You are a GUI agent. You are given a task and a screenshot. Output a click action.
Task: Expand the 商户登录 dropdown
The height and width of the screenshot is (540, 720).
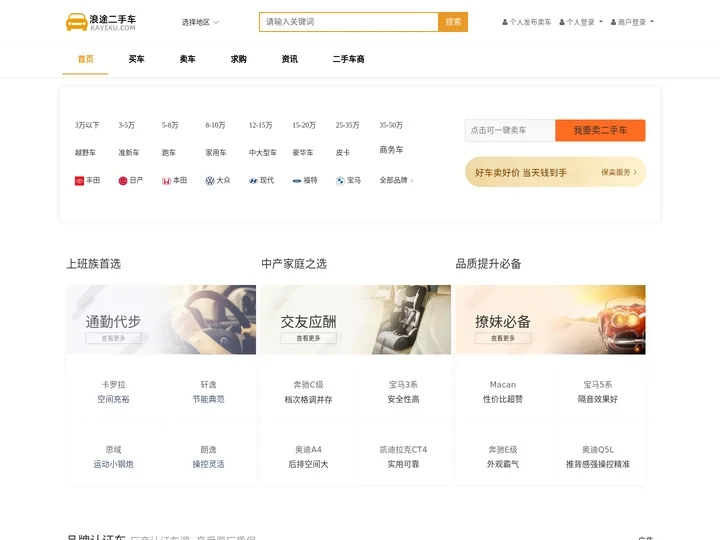click(632, 22)
